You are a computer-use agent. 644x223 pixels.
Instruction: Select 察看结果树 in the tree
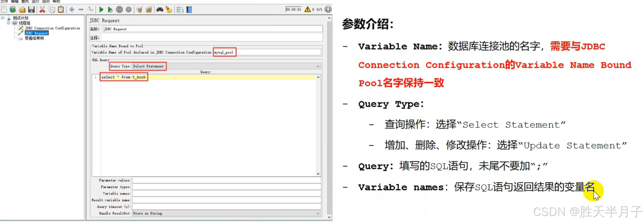coord(34,38)
